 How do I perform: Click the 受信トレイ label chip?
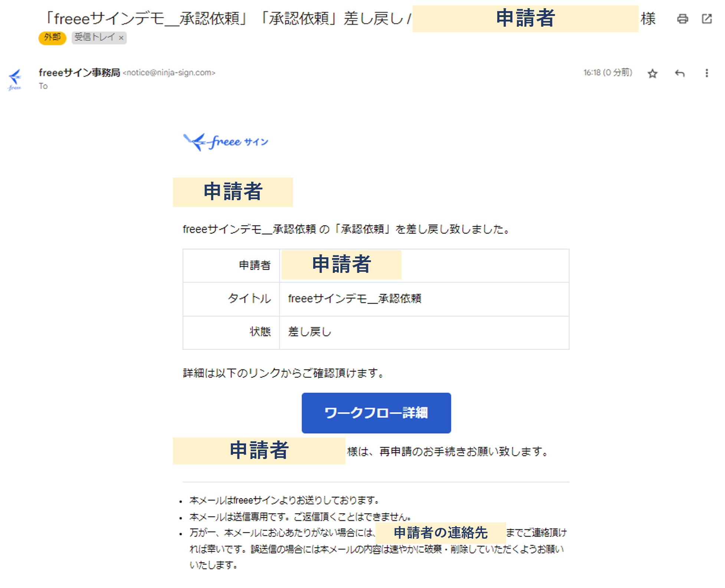tap(99, 37)
